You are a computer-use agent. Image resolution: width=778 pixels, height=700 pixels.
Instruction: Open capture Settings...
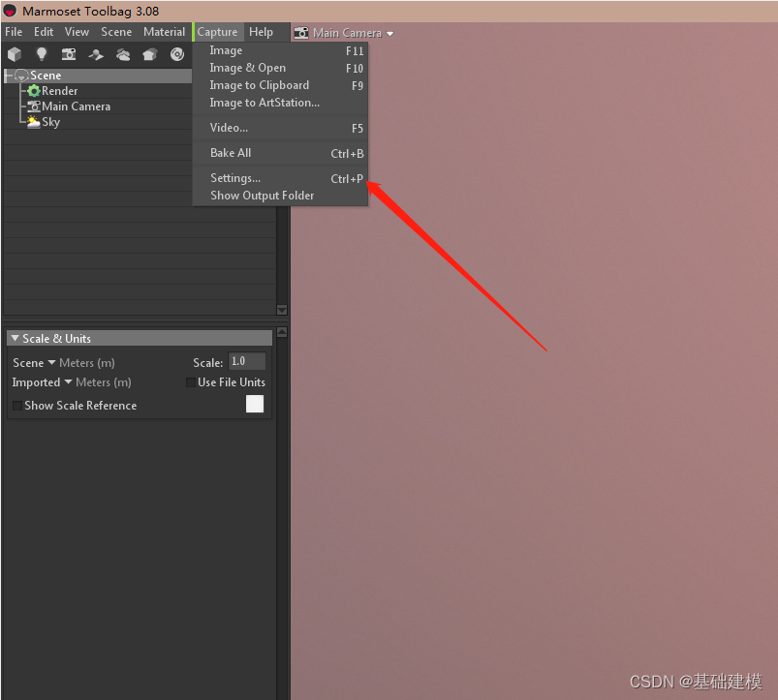click(x=280, y=178)
